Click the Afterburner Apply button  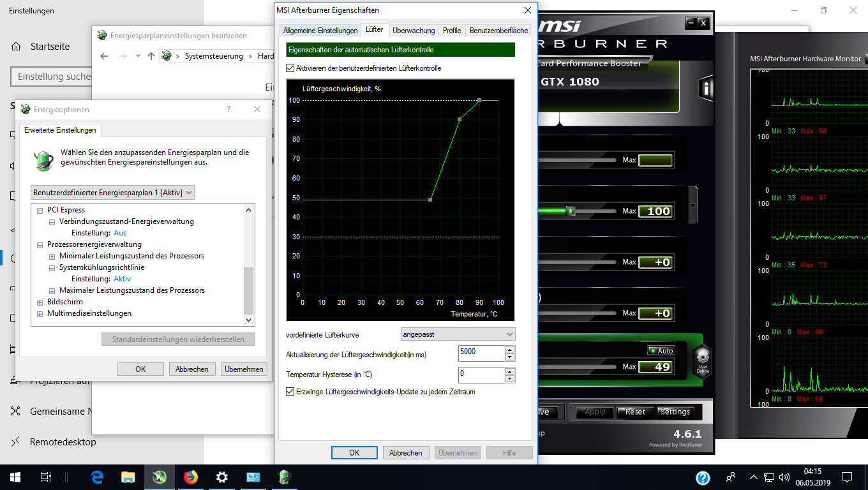coord(595,412)
